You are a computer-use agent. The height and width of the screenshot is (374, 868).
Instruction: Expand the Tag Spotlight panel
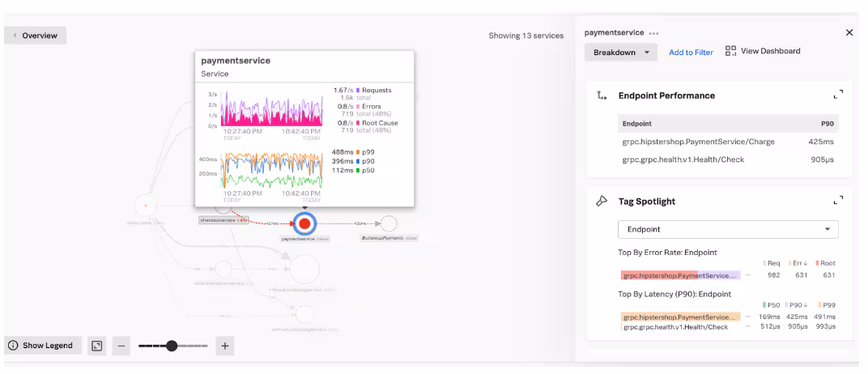pyautogui.click(x=838, y=201)
